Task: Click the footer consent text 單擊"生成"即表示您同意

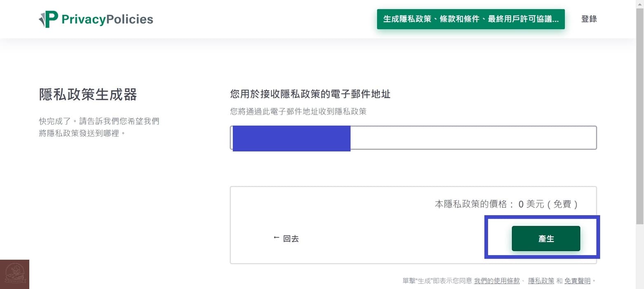Action: pyautogui.click(x=437, y=280)
